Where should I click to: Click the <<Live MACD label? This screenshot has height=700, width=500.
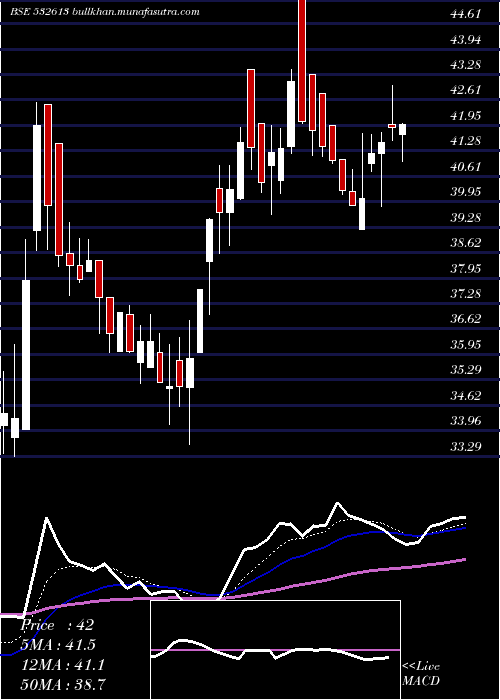coord(421,674)
